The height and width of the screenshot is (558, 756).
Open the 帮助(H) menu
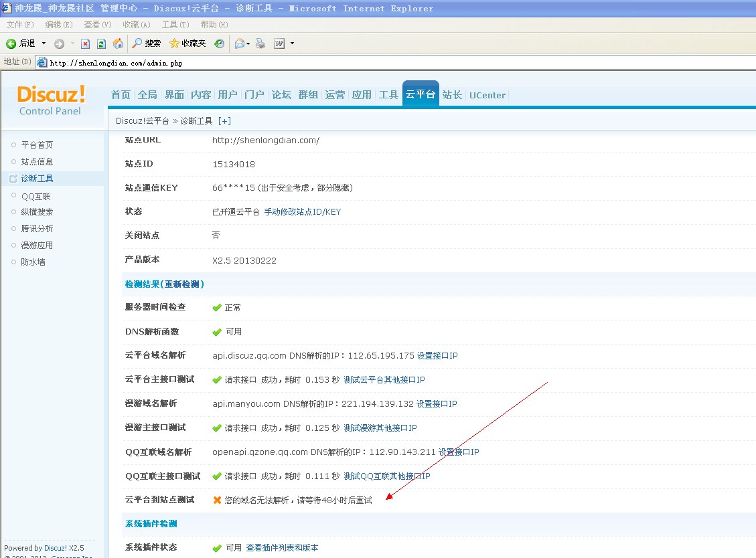click(x=214, y=25)
